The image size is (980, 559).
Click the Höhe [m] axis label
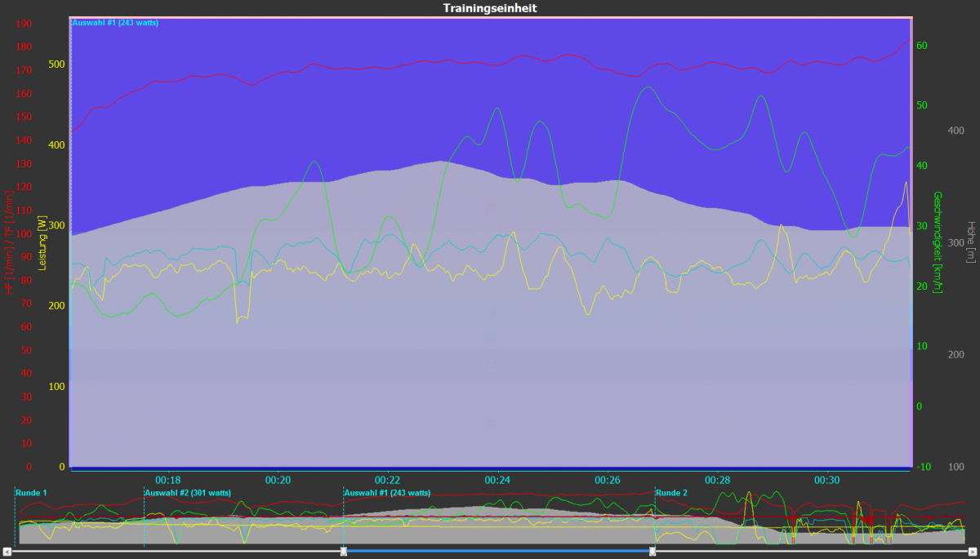click(x=970, y=242)
